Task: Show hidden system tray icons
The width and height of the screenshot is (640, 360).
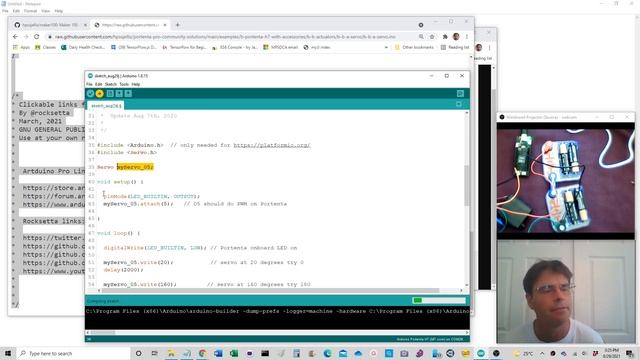Action: pos(542,353)
